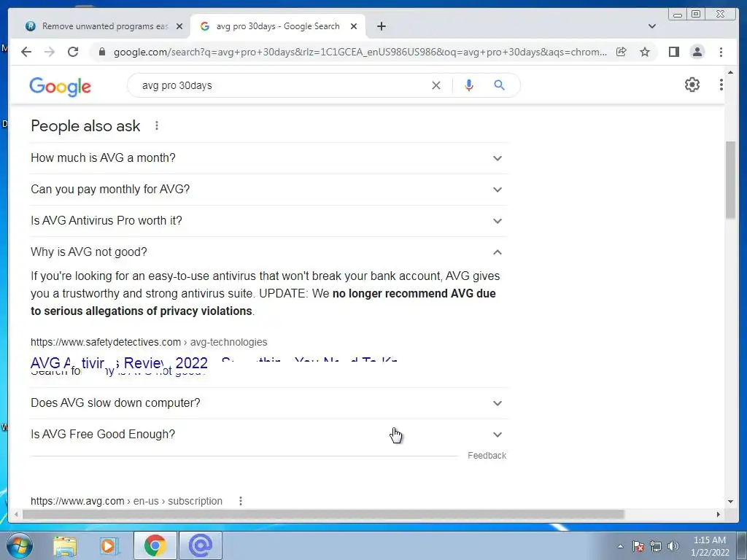This screenshot has height=560, width=747.
Task: Close the avg pro 30days tab
Action: [354, 26]
